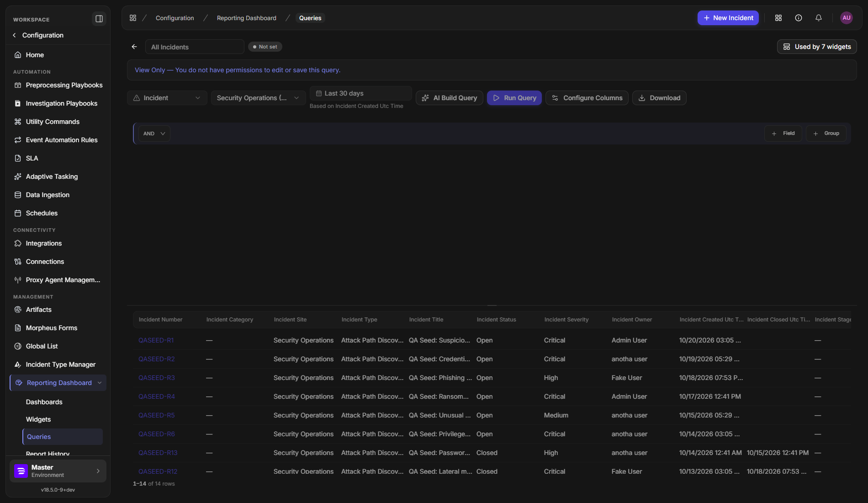Open Configure Columns
The width and height of the screenshot is (868, 503).
click(587, 98)
